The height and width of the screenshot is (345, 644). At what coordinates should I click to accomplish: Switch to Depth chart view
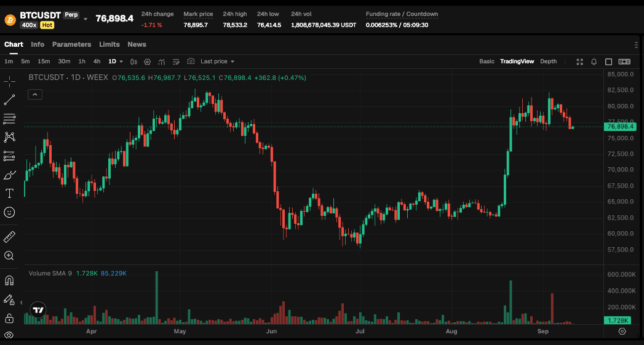pos(548,61)
